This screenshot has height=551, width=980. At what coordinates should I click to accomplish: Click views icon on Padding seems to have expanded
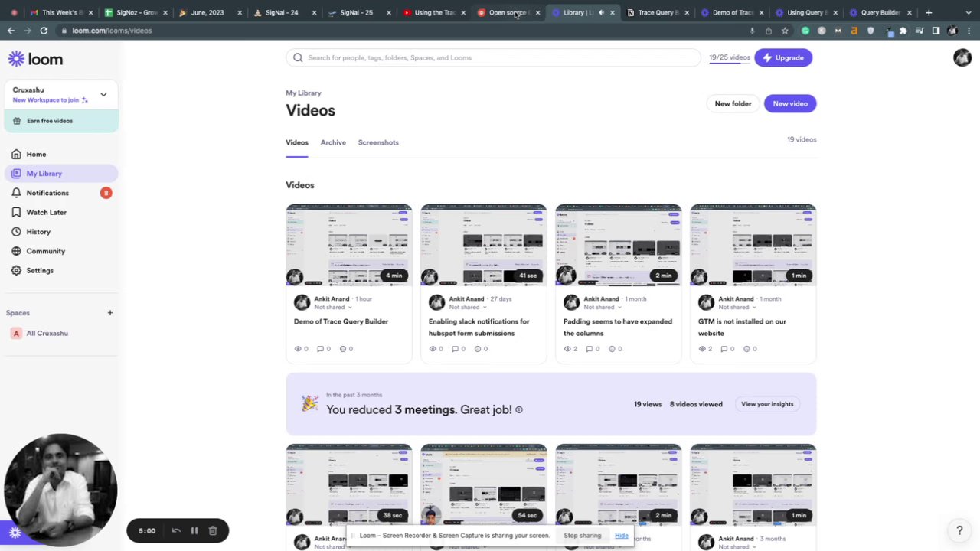click(x=567, y=349)
